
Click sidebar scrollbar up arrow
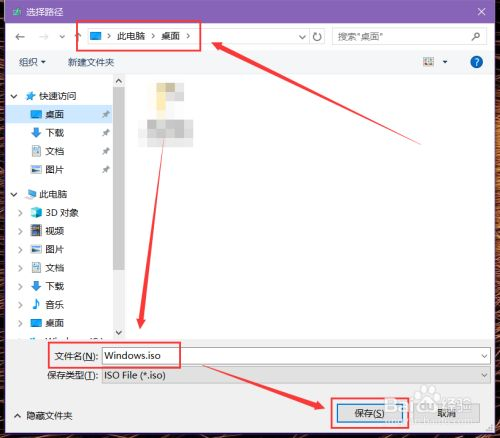coord(119,81)
